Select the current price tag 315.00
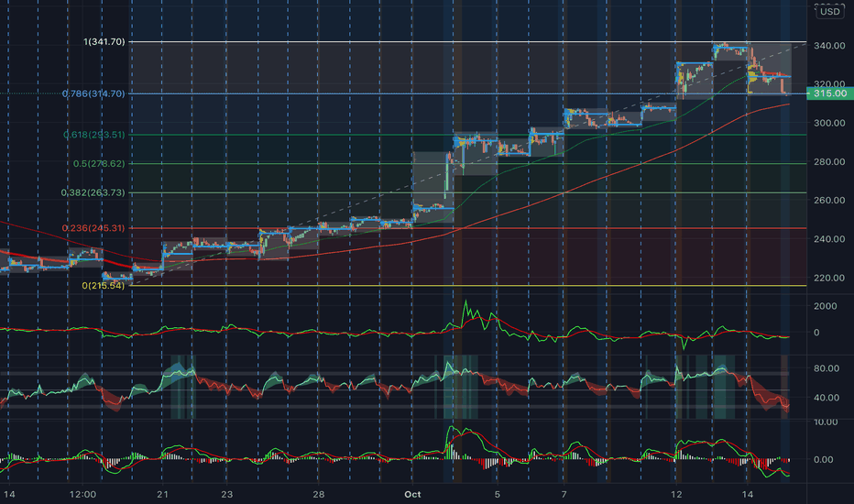This screenshot has width=854, height=504. pyautogui.click(x=830, y=93)
